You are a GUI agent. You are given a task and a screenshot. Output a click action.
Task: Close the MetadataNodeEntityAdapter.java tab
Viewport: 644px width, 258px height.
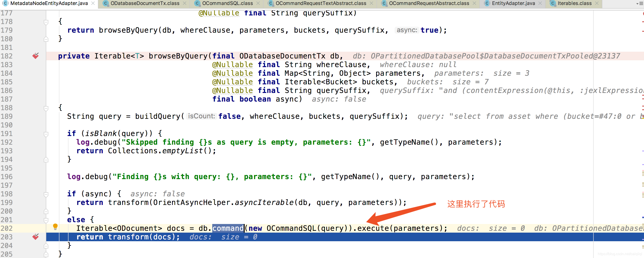[x=93, y=3]
